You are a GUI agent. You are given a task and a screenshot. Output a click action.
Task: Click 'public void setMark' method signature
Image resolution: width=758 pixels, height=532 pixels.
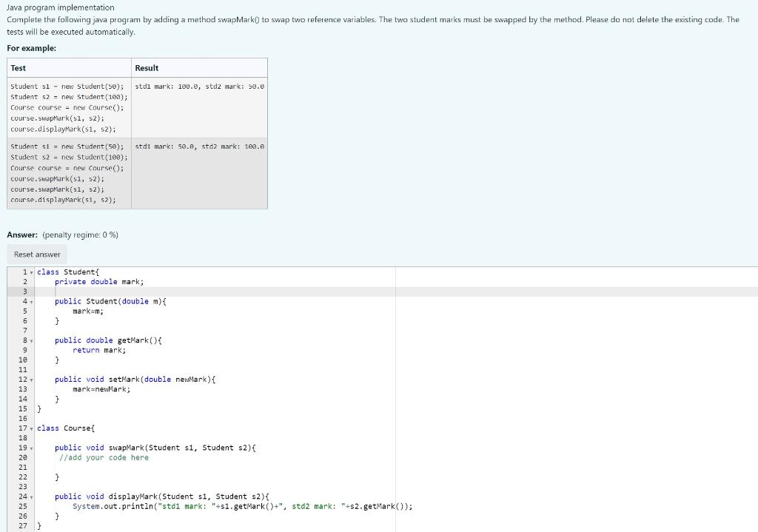click(x=135, y=380)
